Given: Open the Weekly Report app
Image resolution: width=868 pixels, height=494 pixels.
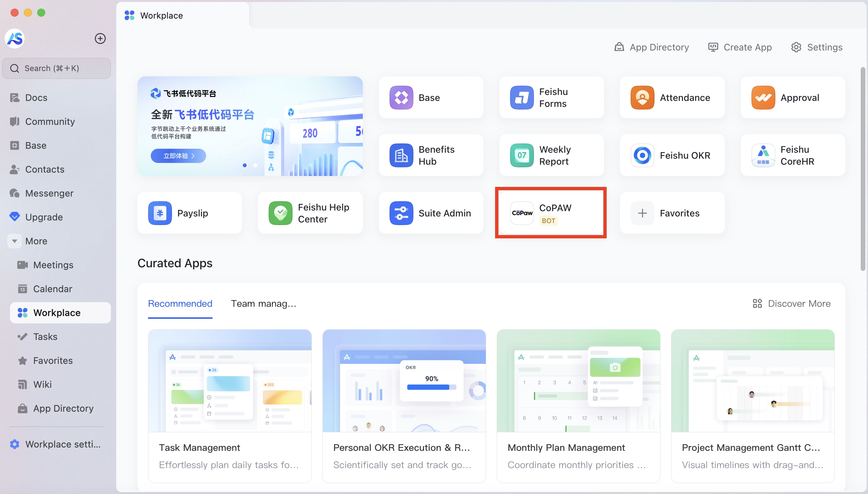Looking at the screenshot, I should coord(551,155).
